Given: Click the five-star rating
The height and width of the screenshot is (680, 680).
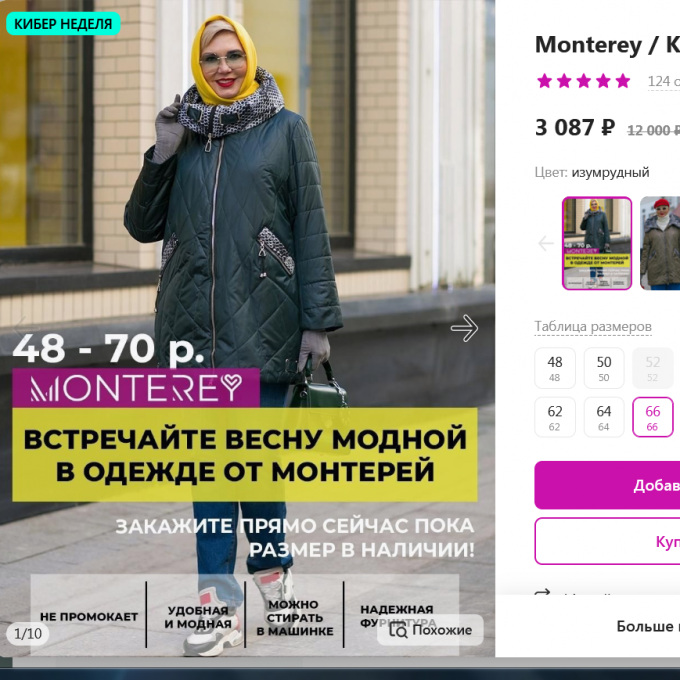Looking at the screenshot, I should (583, 81).
